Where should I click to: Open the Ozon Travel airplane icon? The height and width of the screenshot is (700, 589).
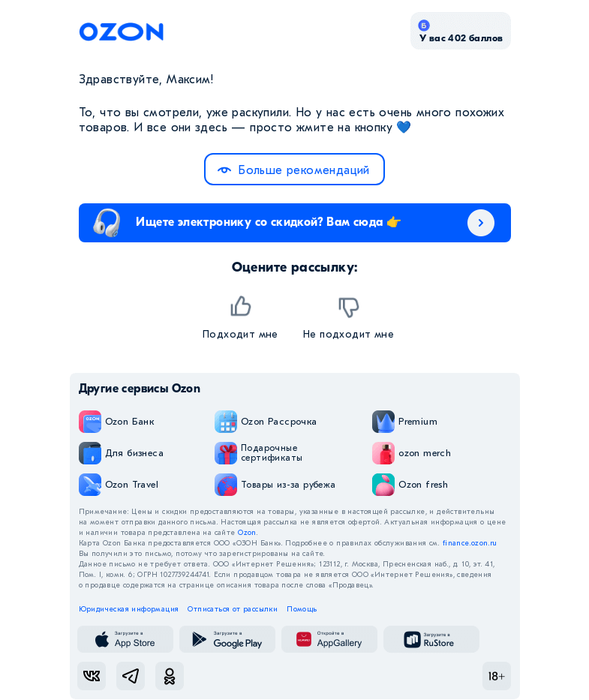point(90,485)
